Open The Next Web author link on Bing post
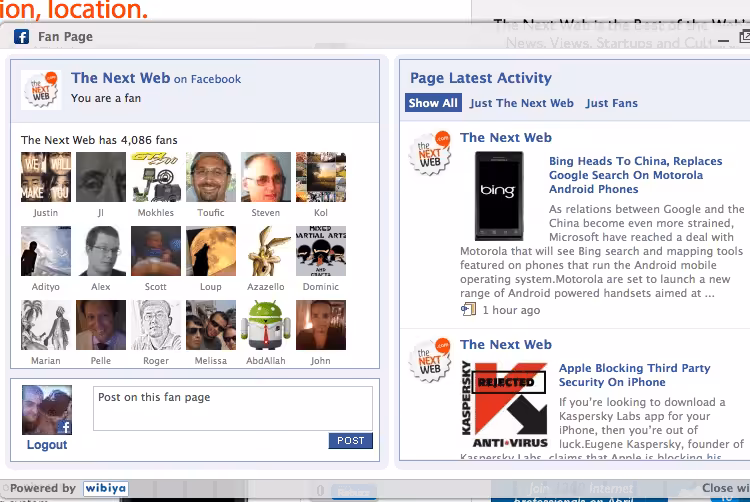Image resolution: width=750 pixels, height=502 pixels. tap(506, 138)
